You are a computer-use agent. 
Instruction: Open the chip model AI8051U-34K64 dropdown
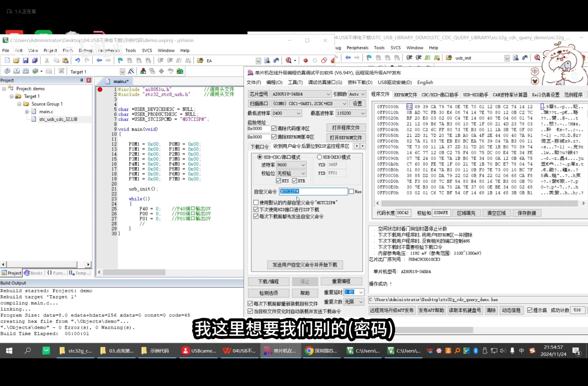click(328, 94)
